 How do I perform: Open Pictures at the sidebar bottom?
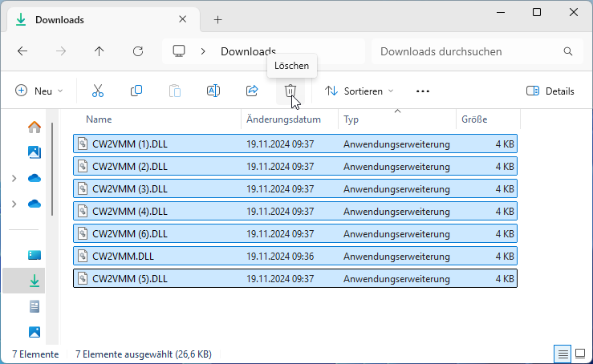pyautogui.click(x=35, y=332)
